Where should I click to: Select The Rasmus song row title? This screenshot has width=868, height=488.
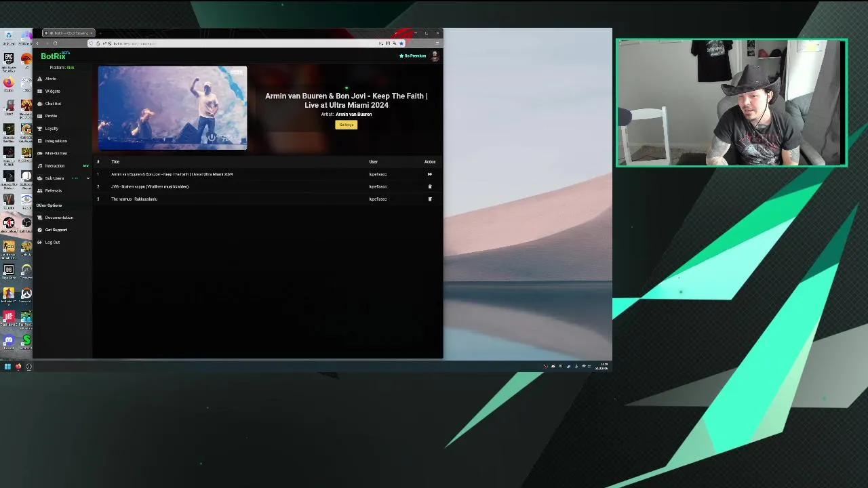click(134, 199)
